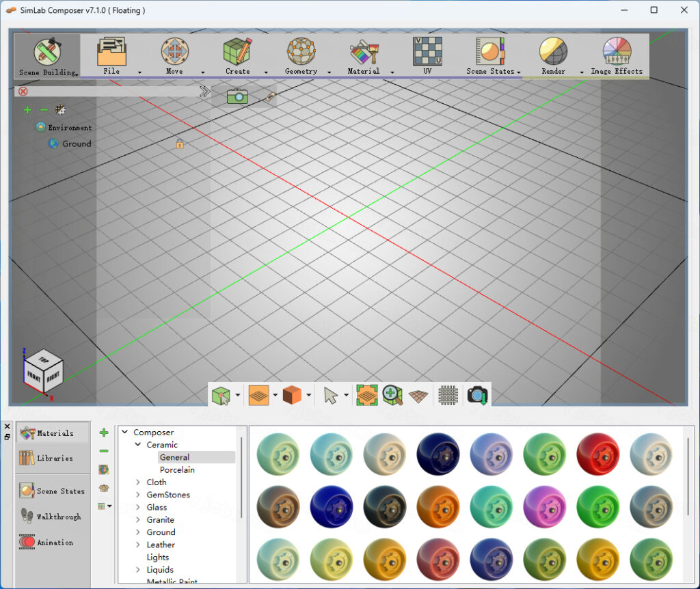Expand scene browser with double chevron
The height and width of the screenshot is (589, 700).
coord(204,92)
